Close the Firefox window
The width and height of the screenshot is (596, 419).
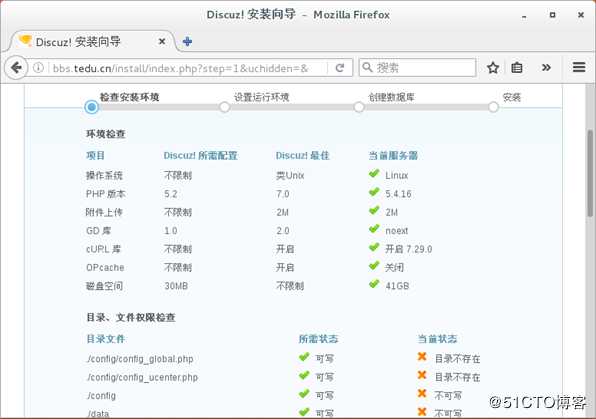pos(581,15)
